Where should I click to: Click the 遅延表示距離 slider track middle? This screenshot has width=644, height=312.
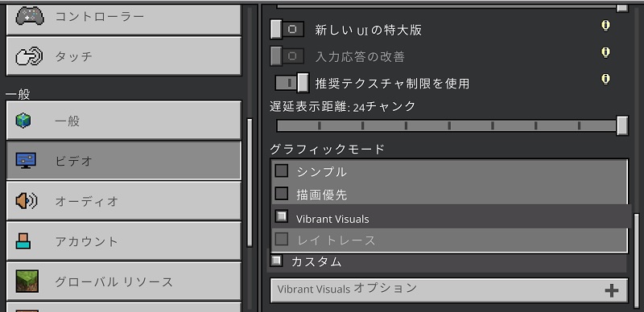tap(449, 125)
